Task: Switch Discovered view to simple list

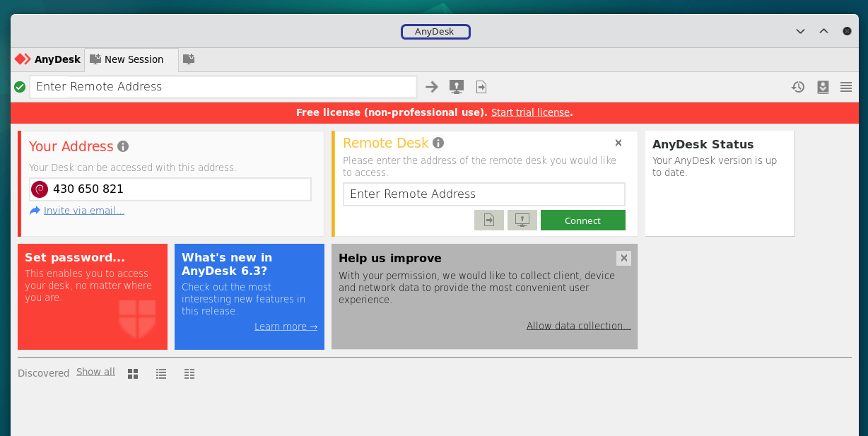Action: (161, 374)
